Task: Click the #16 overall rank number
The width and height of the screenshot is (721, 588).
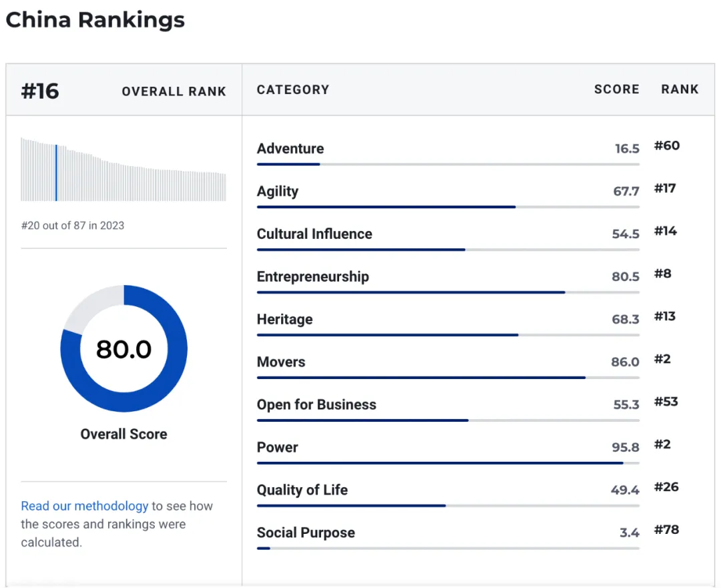Action: click(x=40, y=91)
